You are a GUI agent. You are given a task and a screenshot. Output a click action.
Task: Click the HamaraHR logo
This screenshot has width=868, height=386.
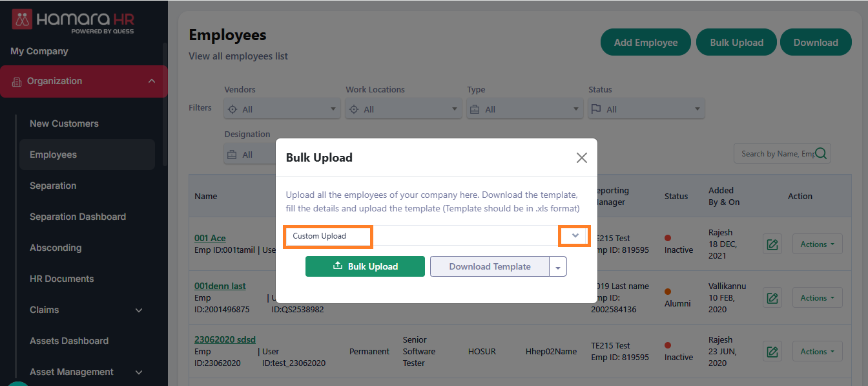[x=73, y=21]
